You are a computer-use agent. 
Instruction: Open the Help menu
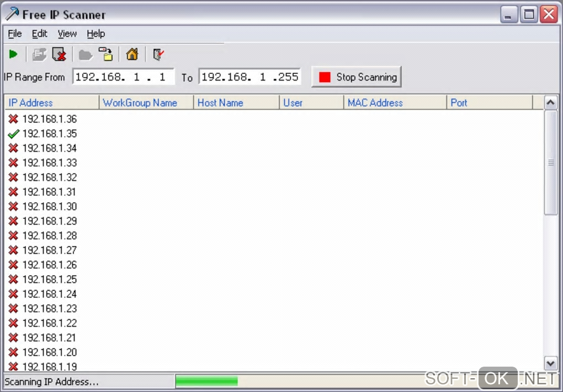[96, 34]
